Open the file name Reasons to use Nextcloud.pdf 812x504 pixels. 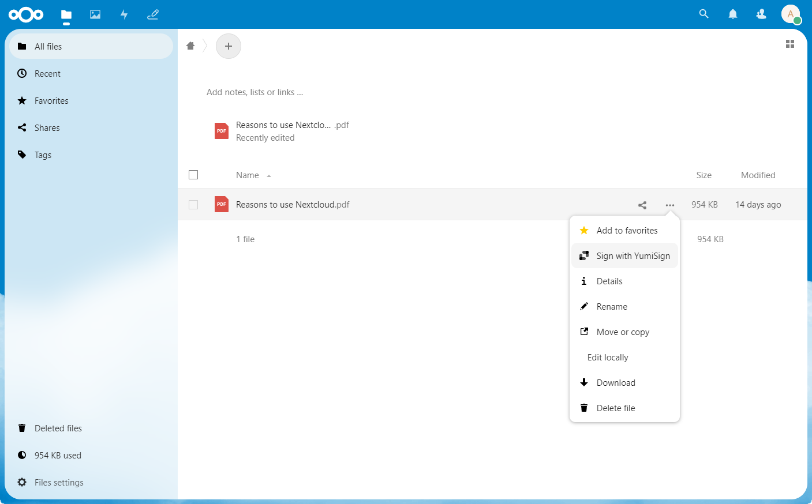click(x=293, y=205)
